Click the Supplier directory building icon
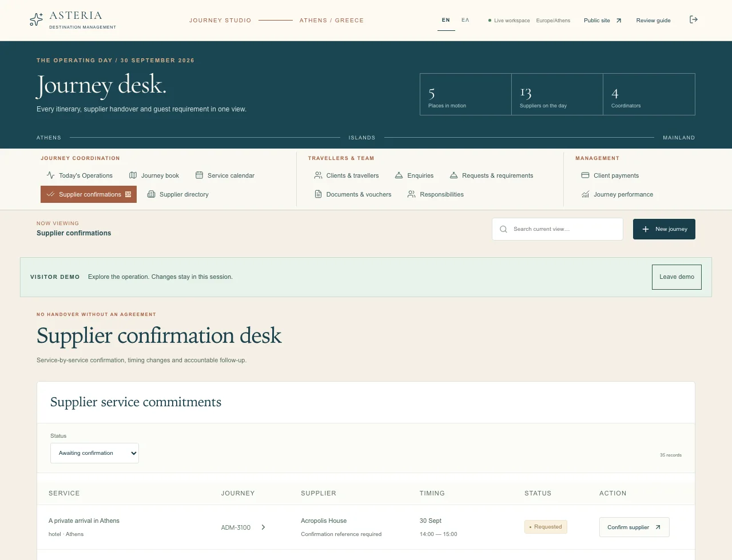This screenshot has width=732, height=560. [151, 194]
